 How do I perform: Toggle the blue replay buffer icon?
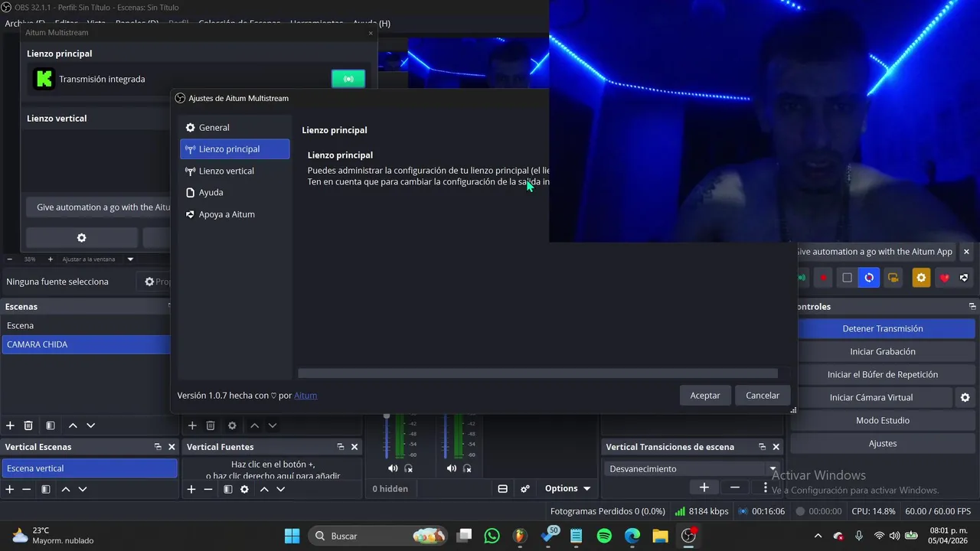869,278
